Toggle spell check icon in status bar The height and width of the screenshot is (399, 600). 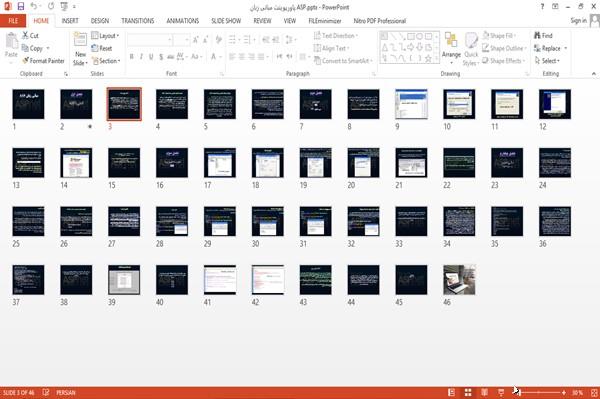point(46,392)
